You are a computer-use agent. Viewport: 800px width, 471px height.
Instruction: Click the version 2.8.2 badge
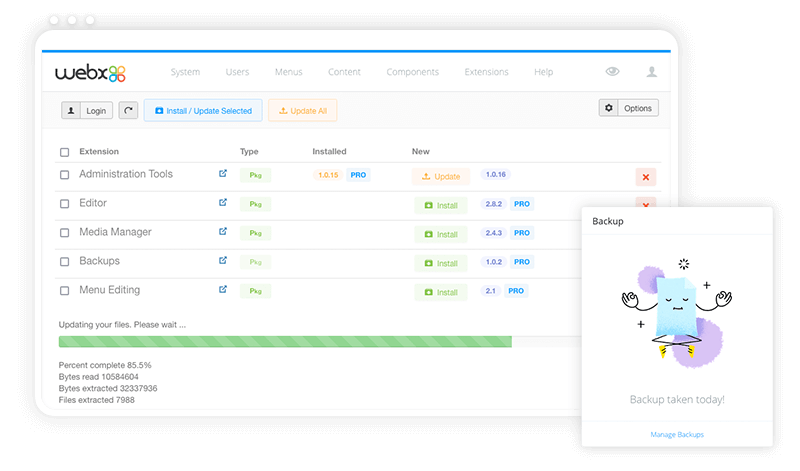(x=493, y=204)
